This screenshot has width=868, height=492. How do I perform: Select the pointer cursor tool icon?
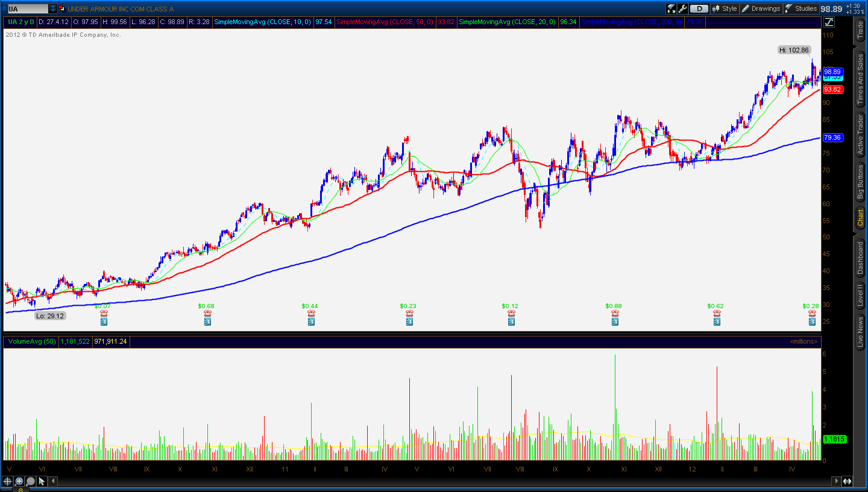coord(42,481)
